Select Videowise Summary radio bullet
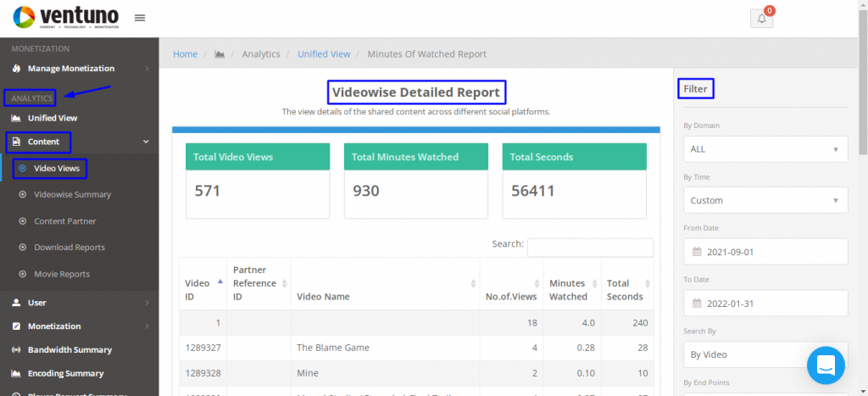Image resolution: width=868 pixels, height=396 pixels. point(23,194)
